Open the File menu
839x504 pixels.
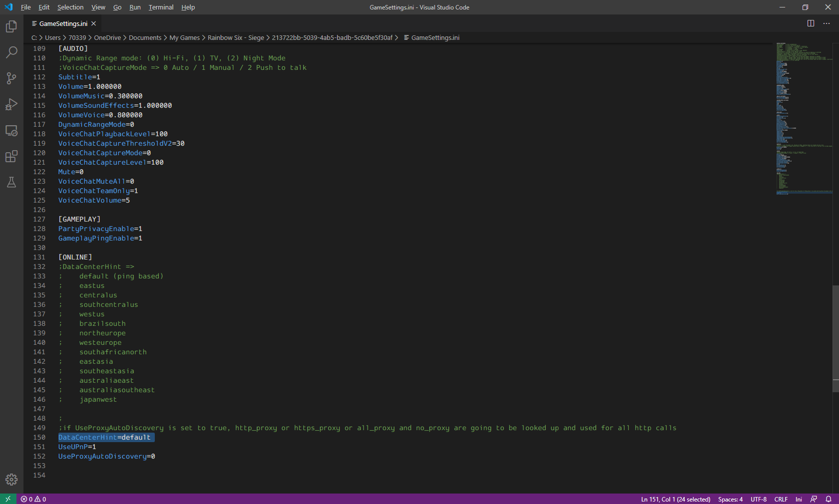coord(26,7)
